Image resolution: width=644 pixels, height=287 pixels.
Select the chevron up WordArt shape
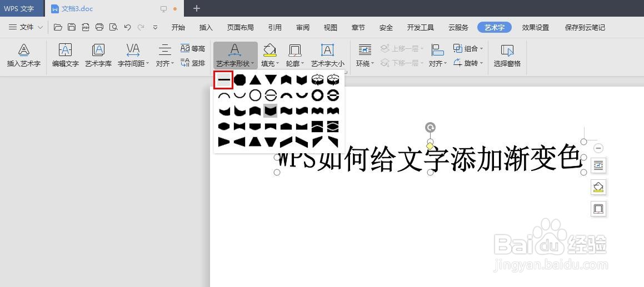point(286,79)
